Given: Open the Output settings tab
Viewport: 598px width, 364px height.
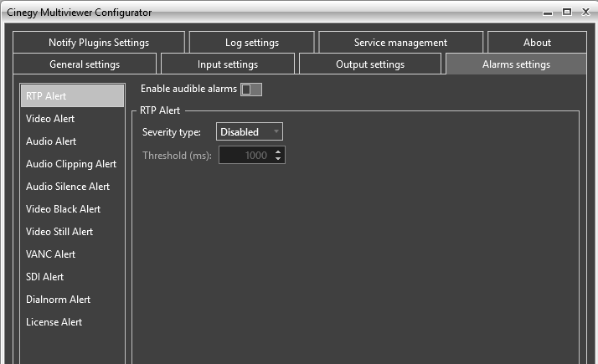Looking at the screenshot, I should (x=370, y=64).
